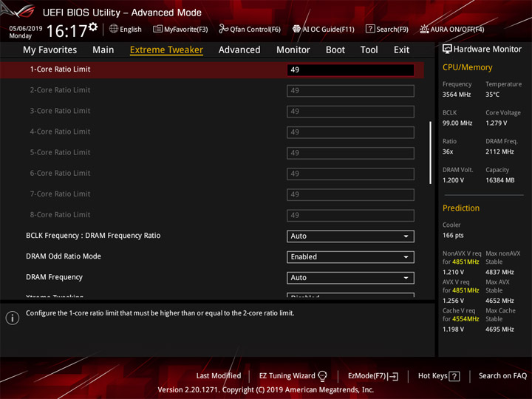Viewport: 532px width, 399px height.
Task: Click the 4695 MHz max cache value
Action: 499,329
